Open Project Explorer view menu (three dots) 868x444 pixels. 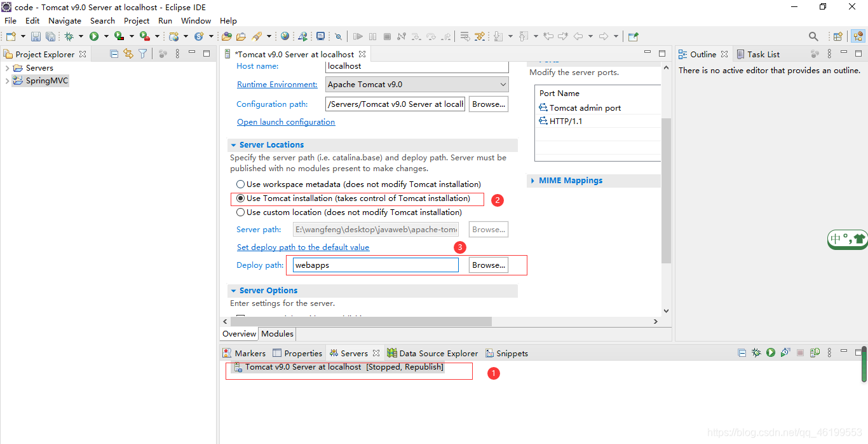tap(177, 54)
